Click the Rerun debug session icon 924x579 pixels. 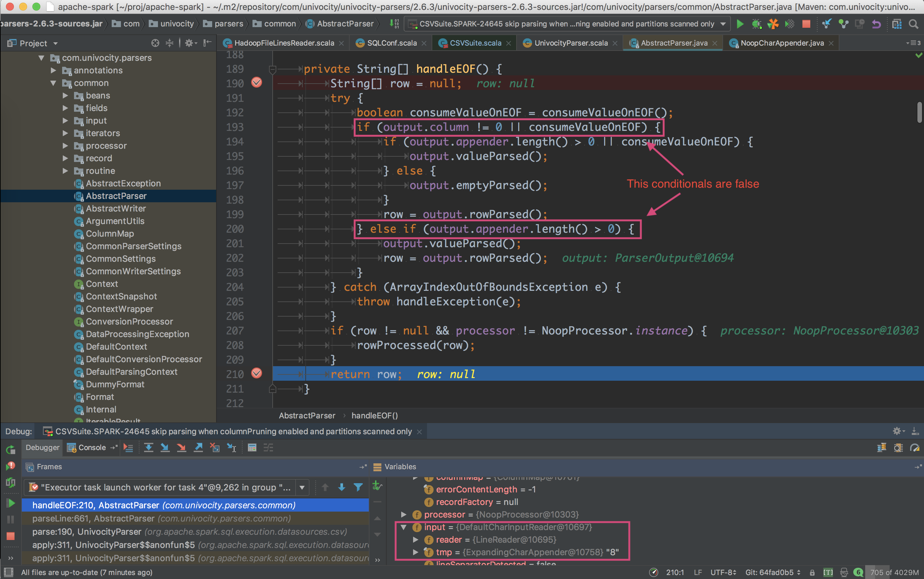coord(11,449)
